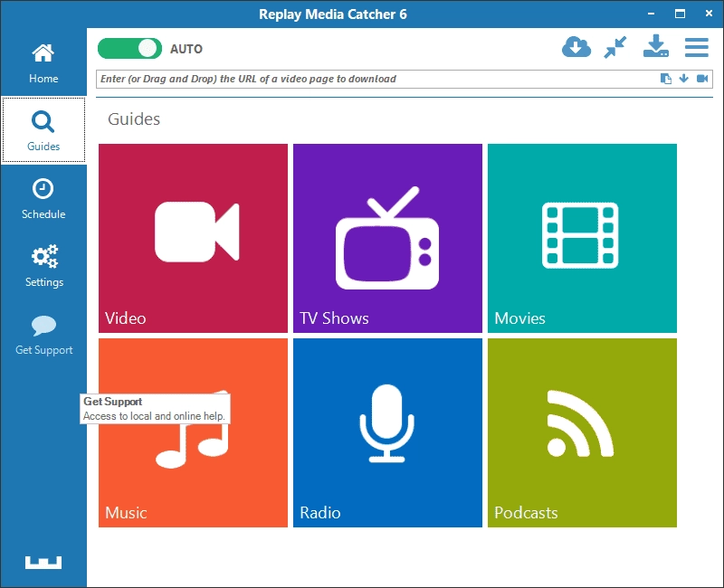Open Settings in the sidebar
Screen dimensions: 724x588
click(43, 266)
